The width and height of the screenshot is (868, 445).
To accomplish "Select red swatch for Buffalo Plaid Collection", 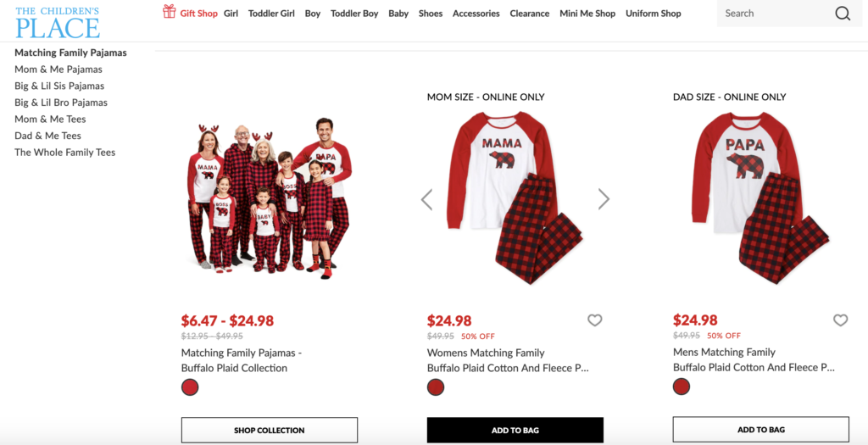I will point(190,387).
